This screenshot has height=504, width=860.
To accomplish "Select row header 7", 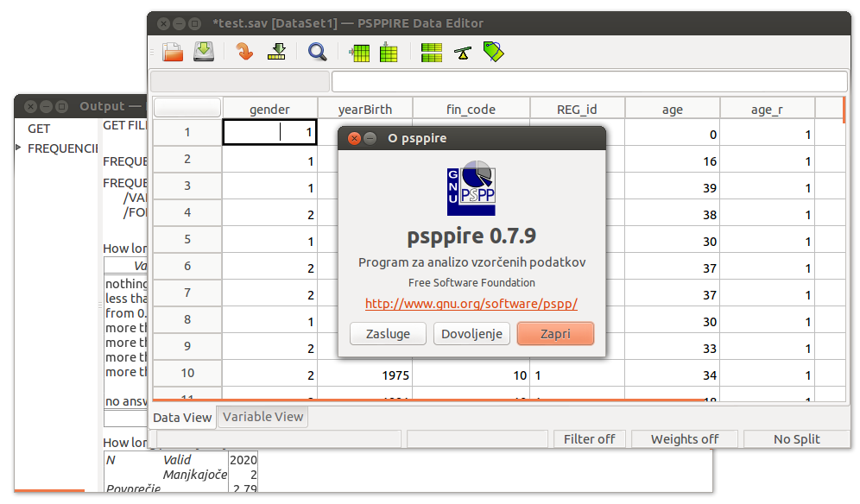I will click(x=187, y=293).
